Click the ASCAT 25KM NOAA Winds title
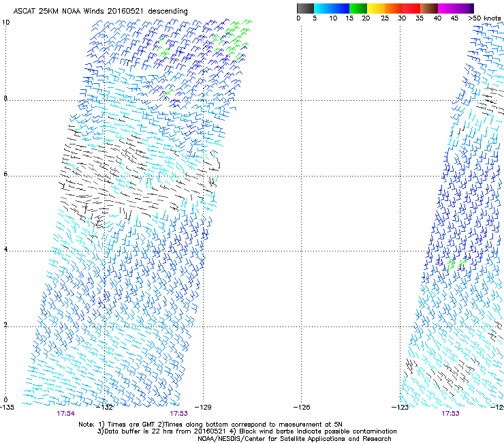The width and height of the screenshot is (504, 443). [100, 12]
